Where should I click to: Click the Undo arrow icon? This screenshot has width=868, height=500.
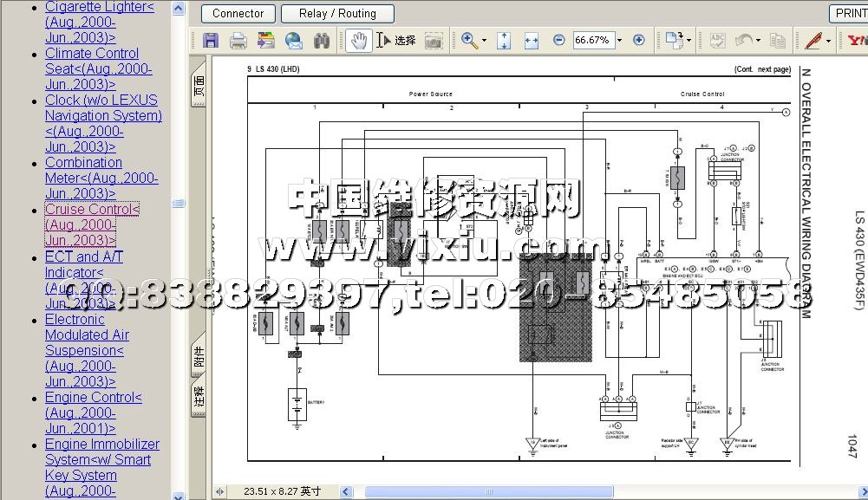(743, 41)
